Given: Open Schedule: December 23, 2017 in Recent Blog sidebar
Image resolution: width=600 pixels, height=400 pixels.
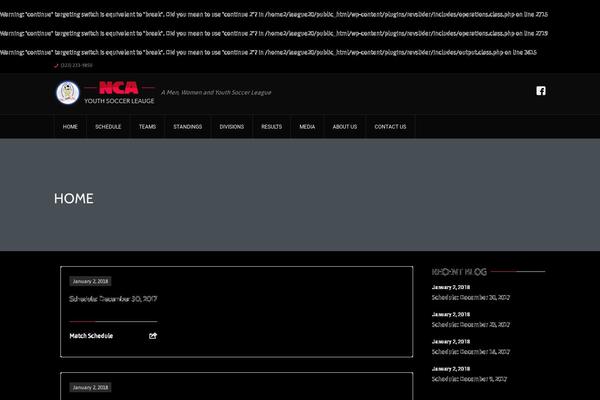Looking at the screenshot, I should click(x=471, y=325).
